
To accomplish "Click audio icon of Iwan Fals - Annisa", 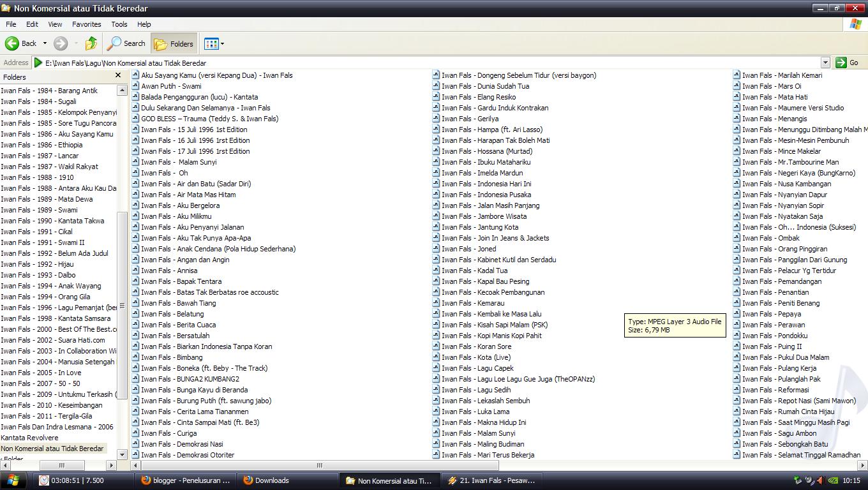I will pos(135,271).
